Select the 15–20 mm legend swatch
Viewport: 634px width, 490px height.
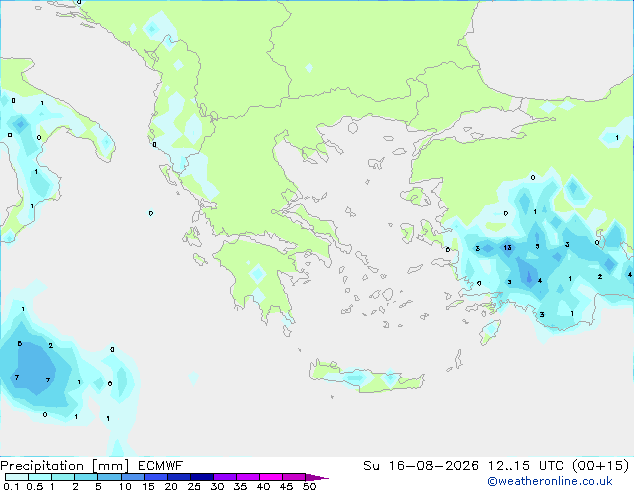(x=156, y=477)
